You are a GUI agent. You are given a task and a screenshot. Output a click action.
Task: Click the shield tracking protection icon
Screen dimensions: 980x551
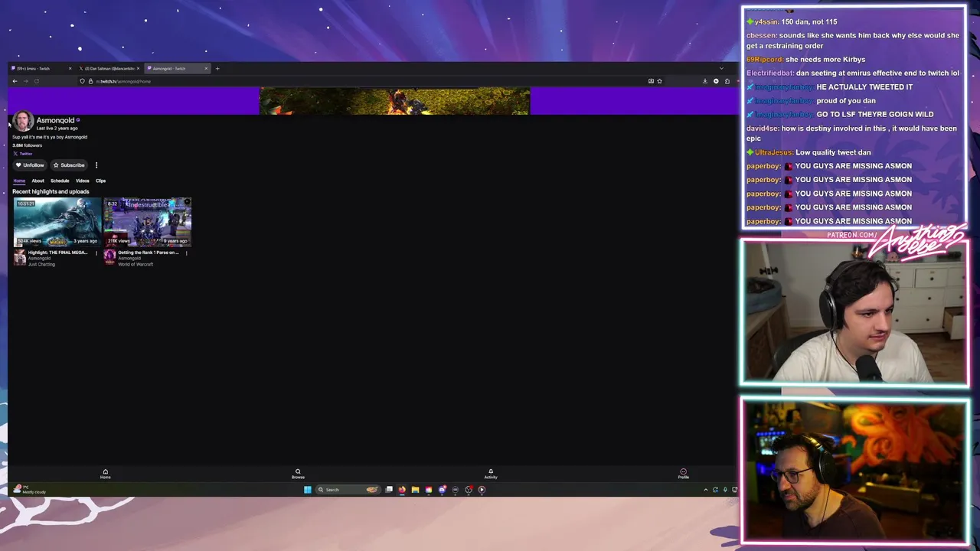tap(82, 81)
